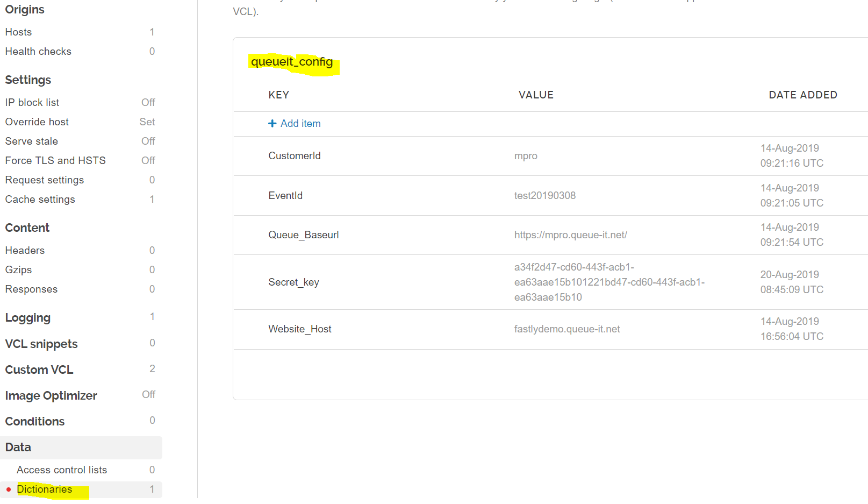Open Dictionaries in the Data section
Viewport: 868px width, 504px height.
tap(45, 489)
